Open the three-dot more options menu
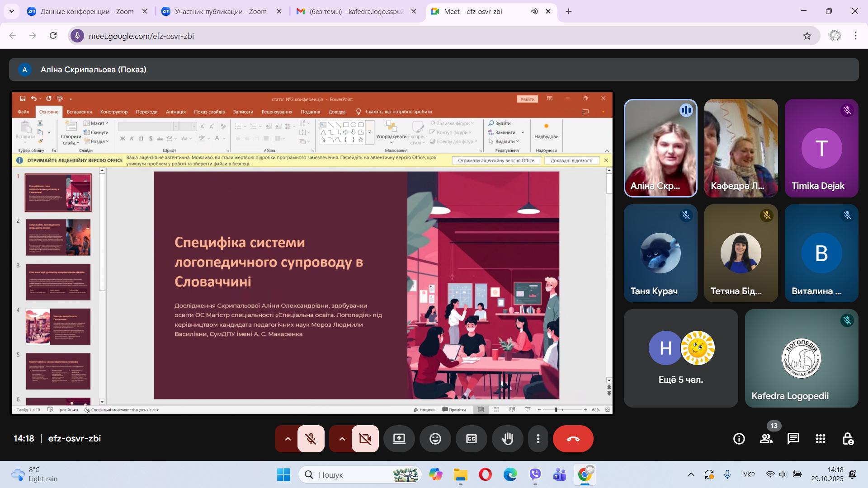The height and width of the screenshot is (488, 868). coord(538,439)
